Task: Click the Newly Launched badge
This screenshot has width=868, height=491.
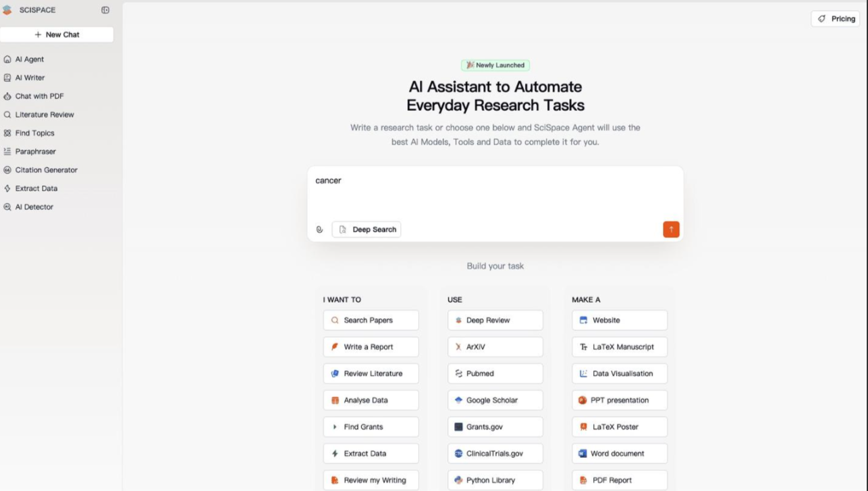Action: (495, 66)
